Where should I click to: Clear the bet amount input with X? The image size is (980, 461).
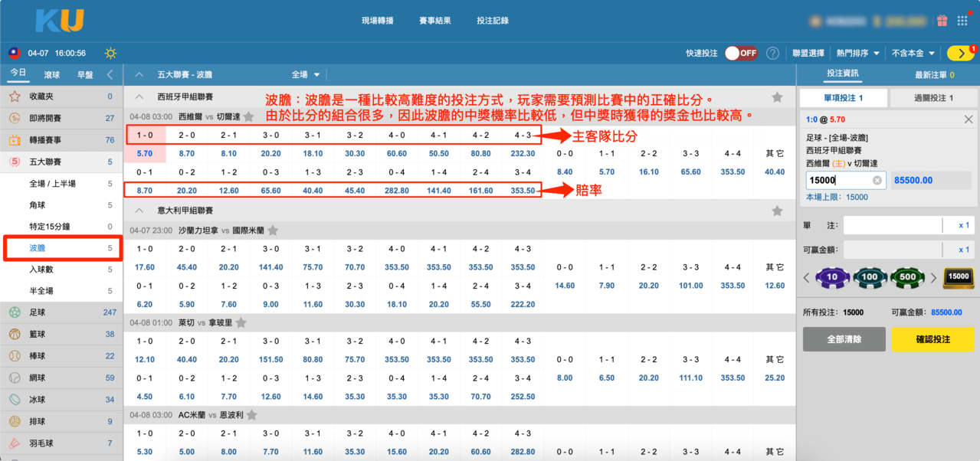tap(878, 180)
